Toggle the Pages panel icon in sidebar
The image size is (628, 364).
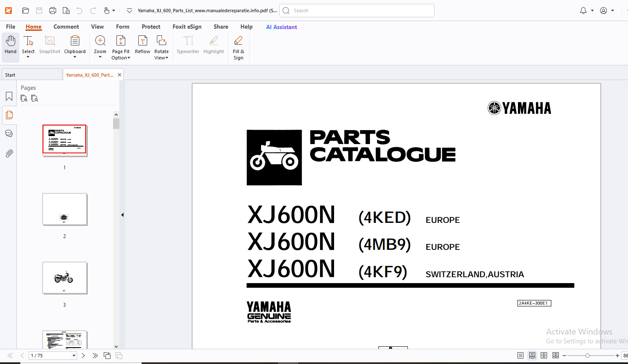[x=9, y=115]
